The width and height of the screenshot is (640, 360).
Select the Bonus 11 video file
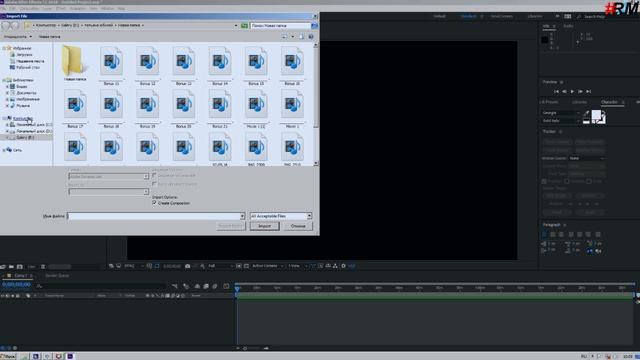pyautogui.click(x=111, y=65)
